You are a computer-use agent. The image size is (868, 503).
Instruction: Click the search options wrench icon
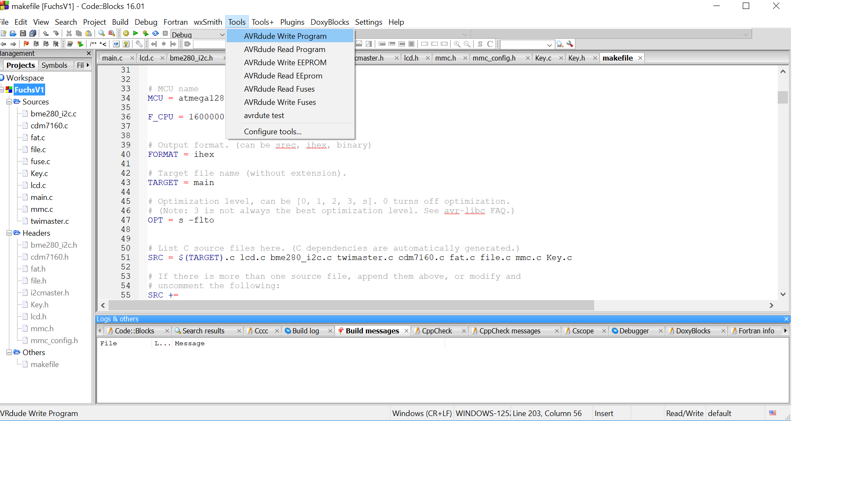click(570, 44)
